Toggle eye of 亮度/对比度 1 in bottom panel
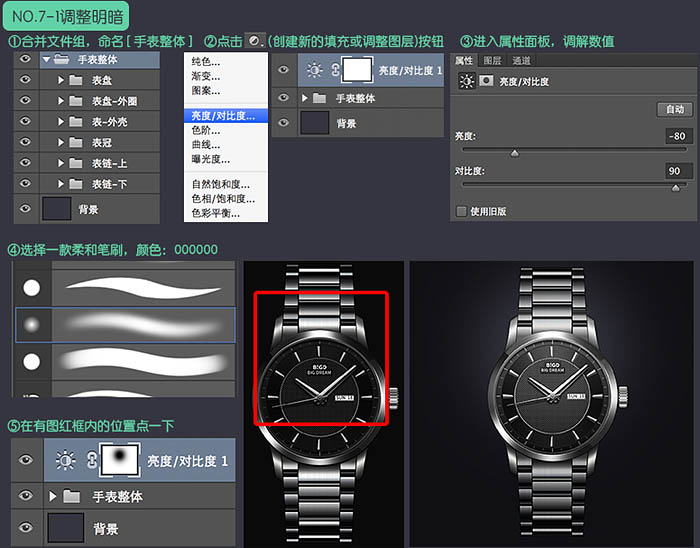Viewport: 700px width, 548px height. [26, 460]
